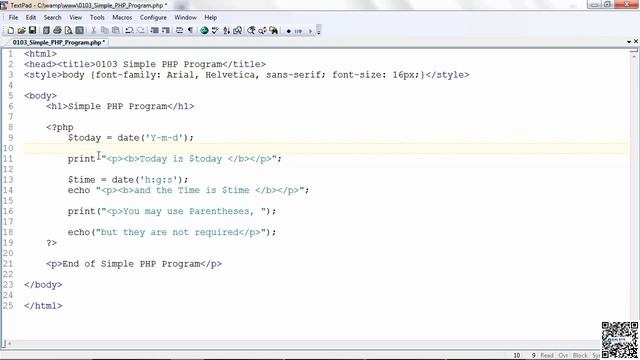Viewport: 640px width, 360px height.
Task: Create a new document with toolbar icon
Action: click(x=11, y=31)
